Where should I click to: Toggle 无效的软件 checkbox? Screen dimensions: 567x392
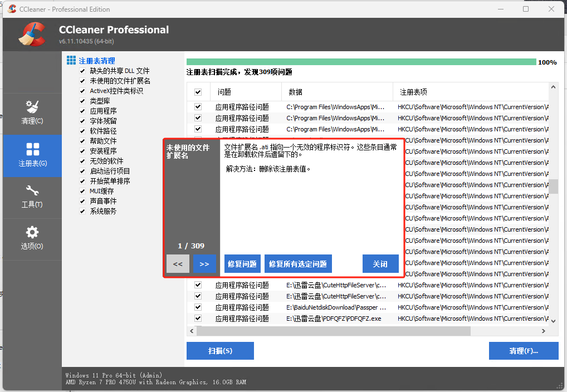(82, 161)
